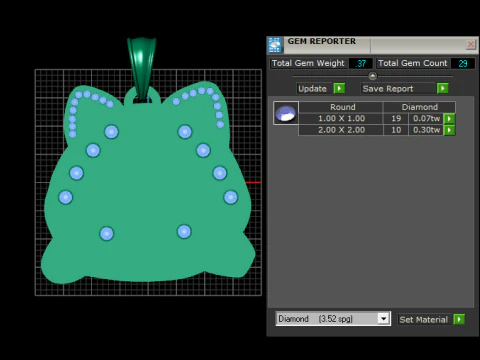
Task: Click the green arrow on the 2.00 X 2.00 row
Action: (449, 130)
